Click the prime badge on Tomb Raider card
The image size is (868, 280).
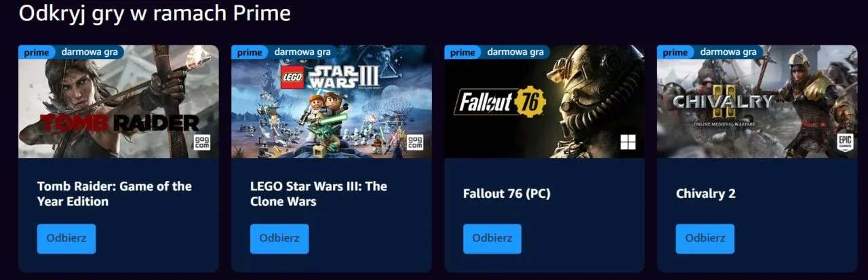point(37,52)
